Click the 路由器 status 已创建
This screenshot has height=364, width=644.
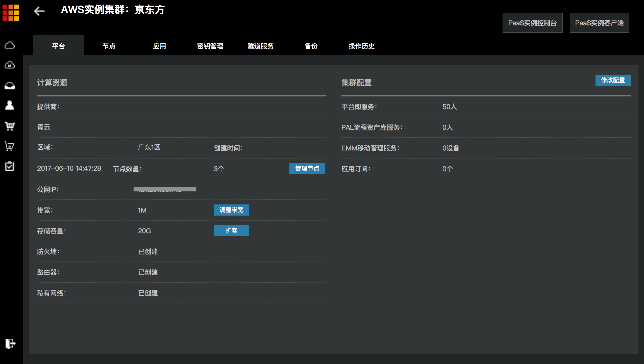(148, 272)
